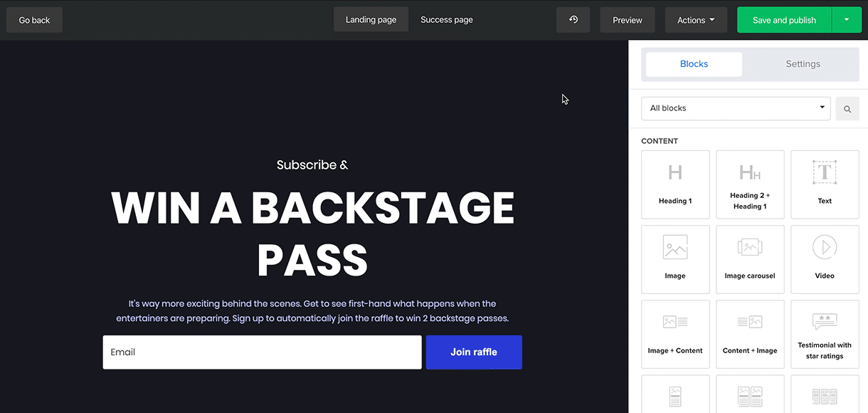
Task: Click the Email input field
Action: pyautogui.click(x=262, y=352)
